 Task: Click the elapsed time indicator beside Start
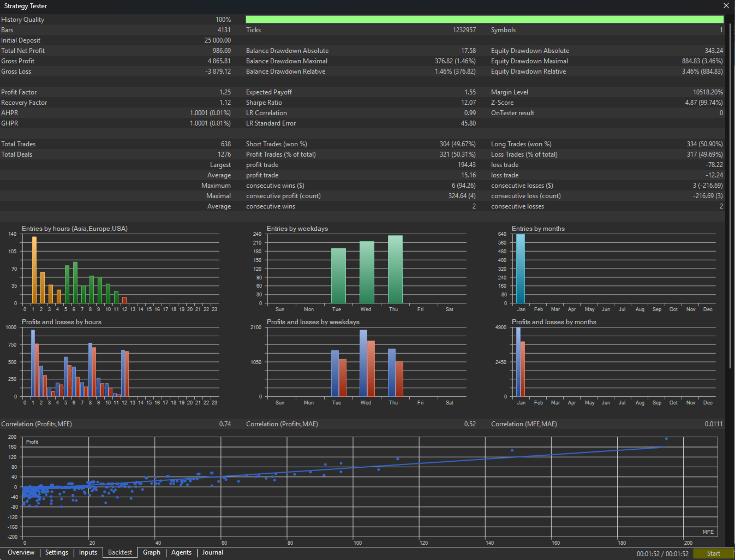[x=662, y=553]
